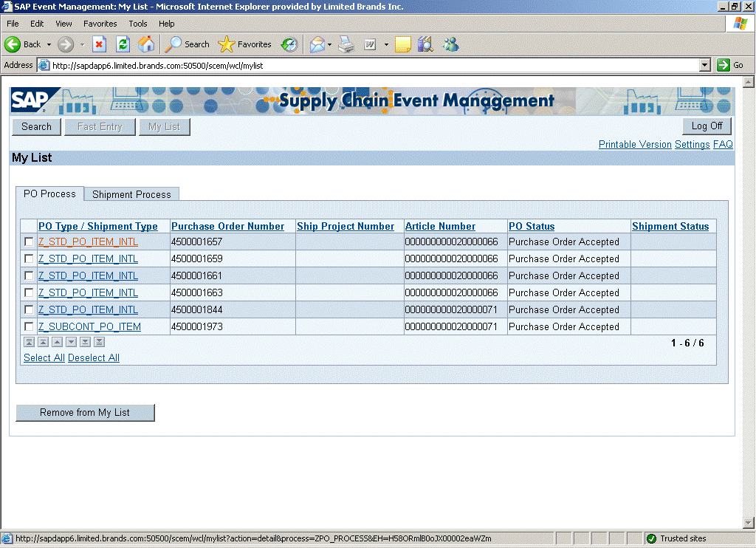756x548 pixels.
Task: Expand the Address bar dropdown
Action: [704, 65]
